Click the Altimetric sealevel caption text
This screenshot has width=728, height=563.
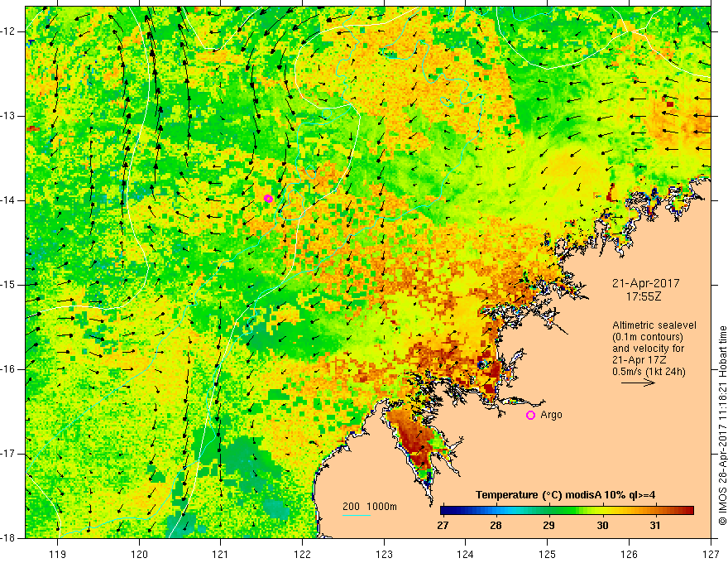pos(654,325)
